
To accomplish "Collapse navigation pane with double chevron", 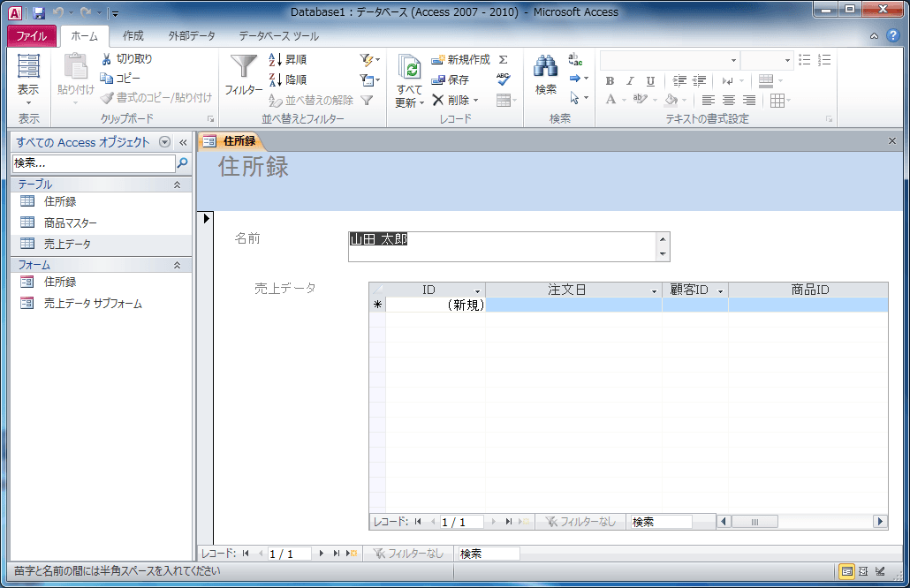I will [x=183, y=142].
